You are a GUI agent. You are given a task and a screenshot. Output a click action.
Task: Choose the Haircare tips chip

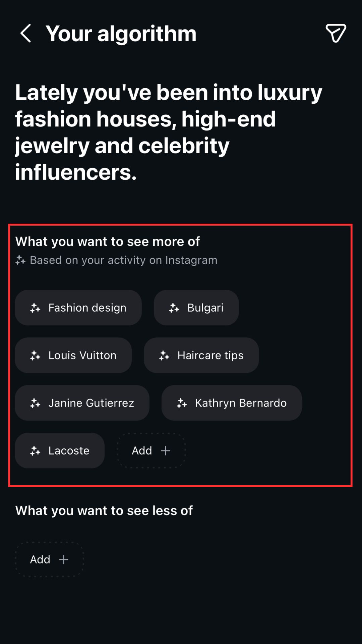click(x=210, y=355)
